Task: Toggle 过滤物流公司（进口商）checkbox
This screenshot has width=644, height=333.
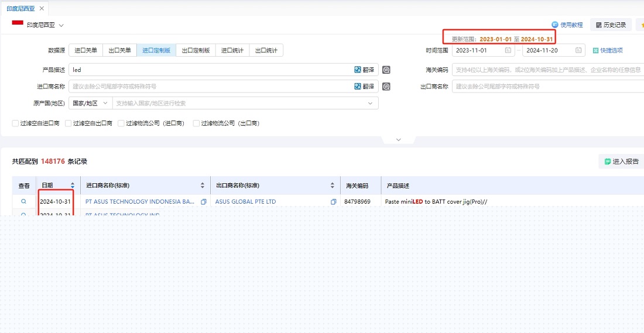Action: (x=121, y=123)
